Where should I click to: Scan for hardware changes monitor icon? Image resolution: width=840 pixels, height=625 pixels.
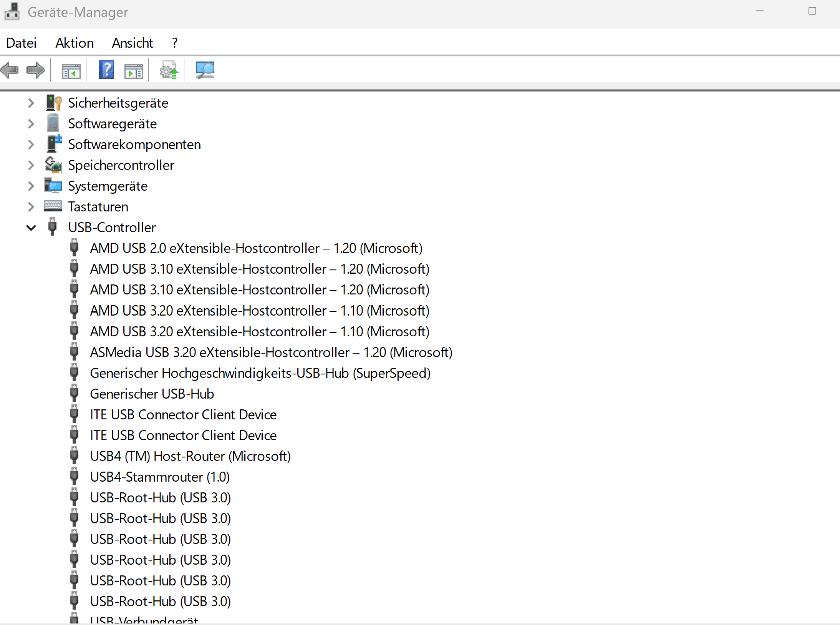click(x=205, y=70)
